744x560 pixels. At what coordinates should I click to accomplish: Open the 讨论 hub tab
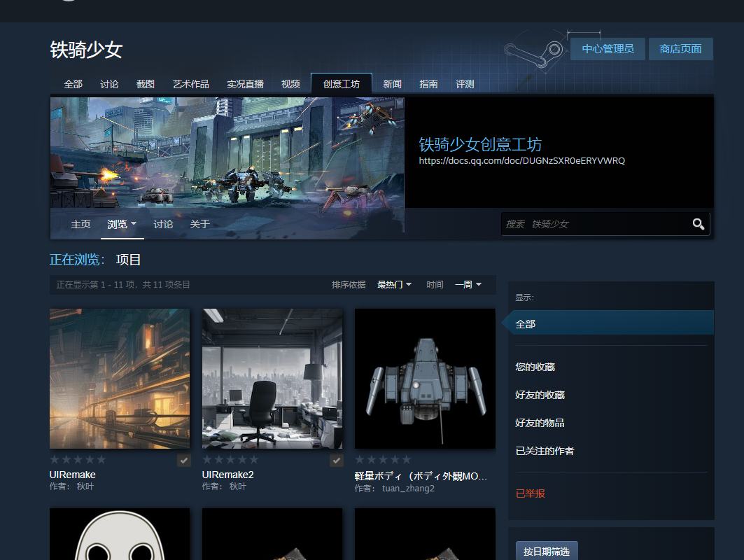click(x=109, y=84)
